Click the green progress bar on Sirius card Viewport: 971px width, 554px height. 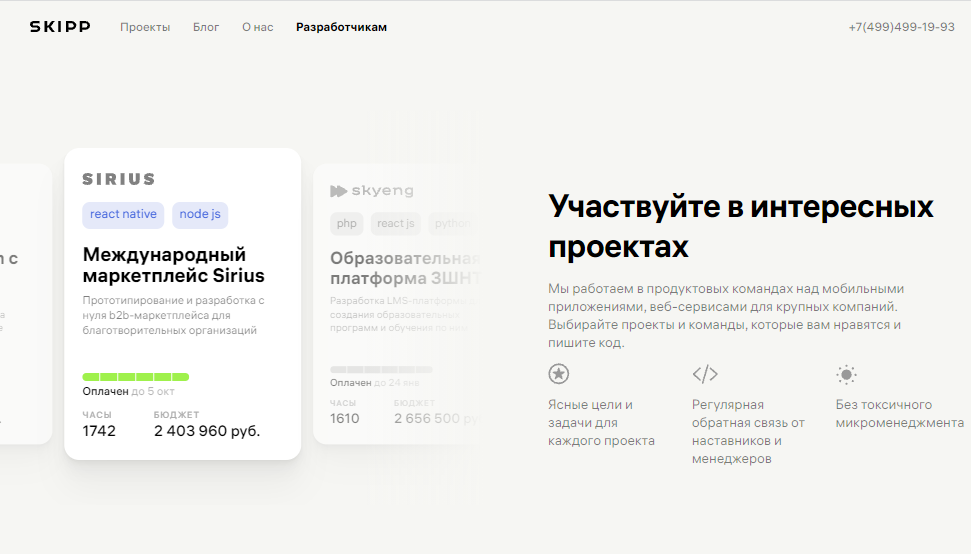[136, 377]
